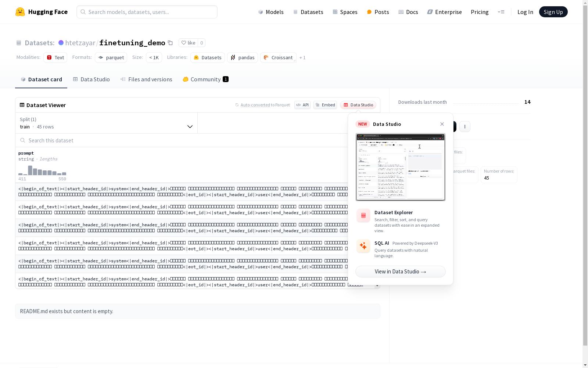Click the Data Studio preview thumbnail

(401, 167)
